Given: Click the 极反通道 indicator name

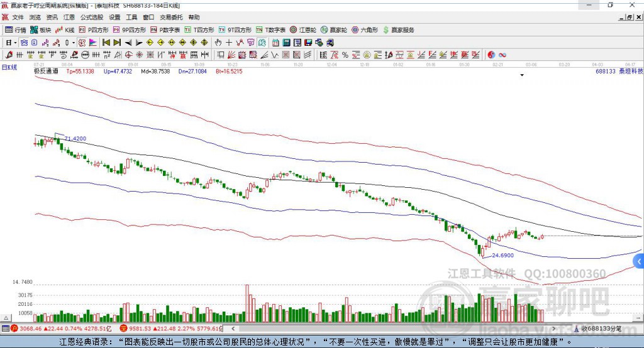Looking at the screenshot, I should tap(46, 71).
